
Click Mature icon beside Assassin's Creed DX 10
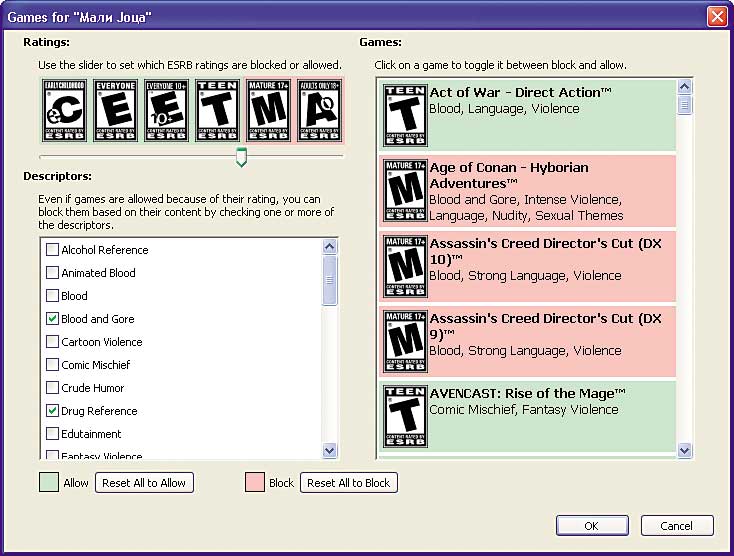[x=405, y=266]
